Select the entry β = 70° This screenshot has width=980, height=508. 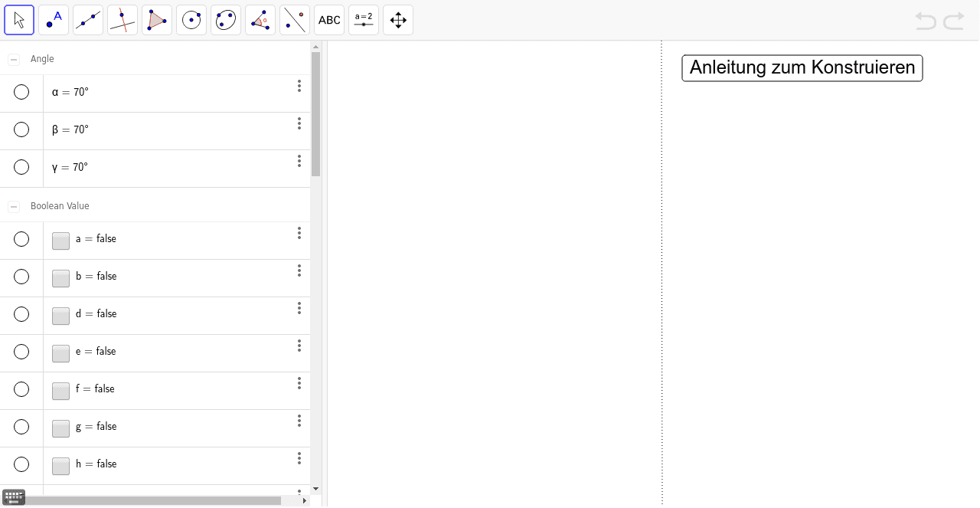pos(70,129)
